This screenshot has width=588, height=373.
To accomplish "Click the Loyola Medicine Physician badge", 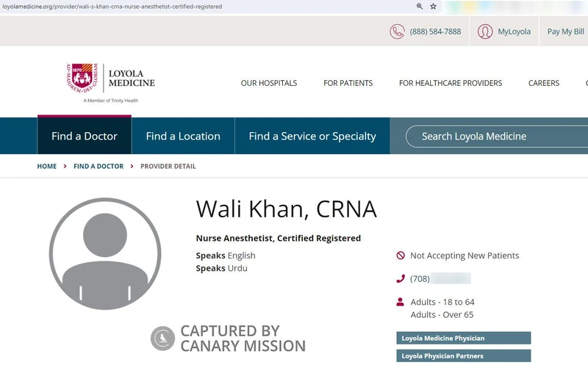I will coord(464,338).
